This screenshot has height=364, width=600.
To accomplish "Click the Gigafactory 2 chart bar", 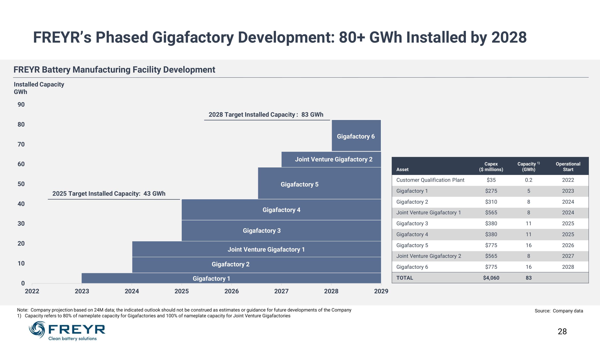I will click(257, 265).
